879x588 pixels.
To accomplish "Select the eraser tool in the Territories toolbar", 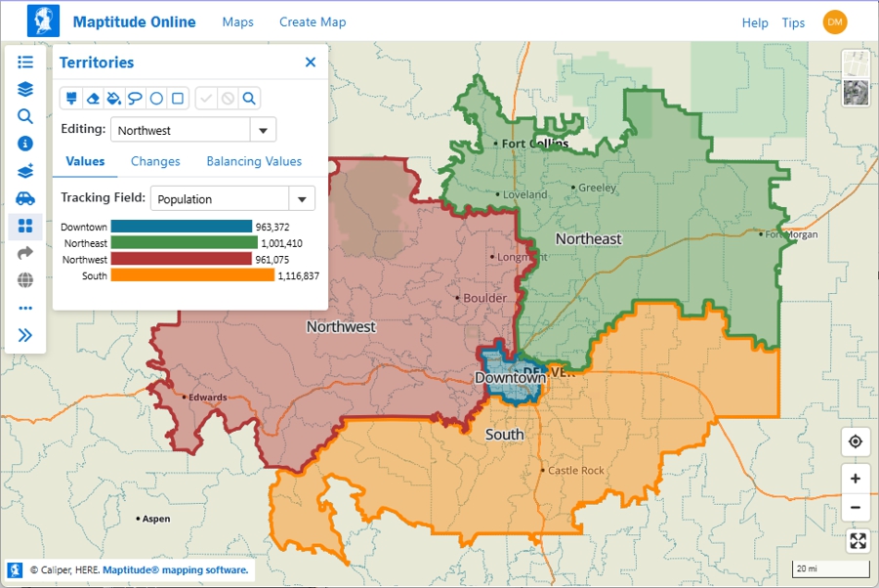I will [93, 98].
